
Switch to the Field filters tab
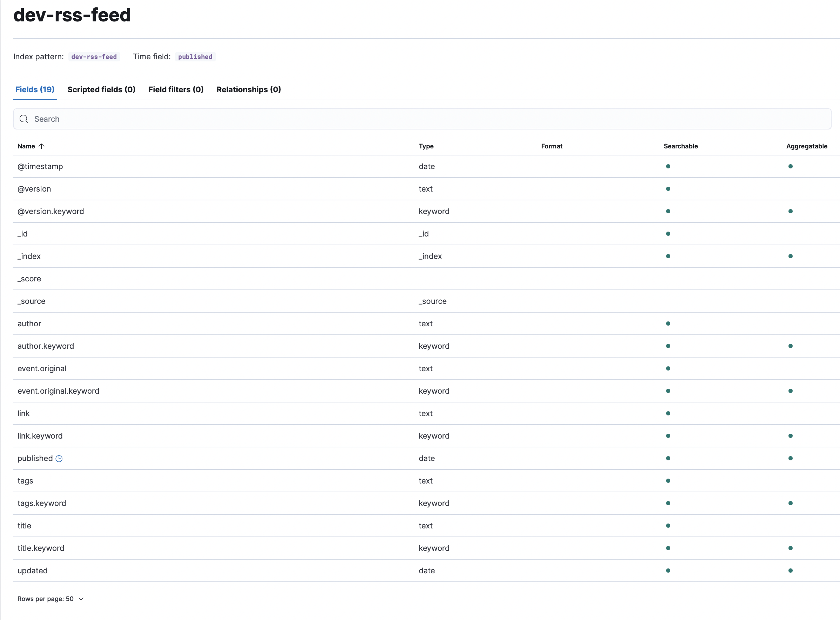pyautogui.click(x=176, y=89)
